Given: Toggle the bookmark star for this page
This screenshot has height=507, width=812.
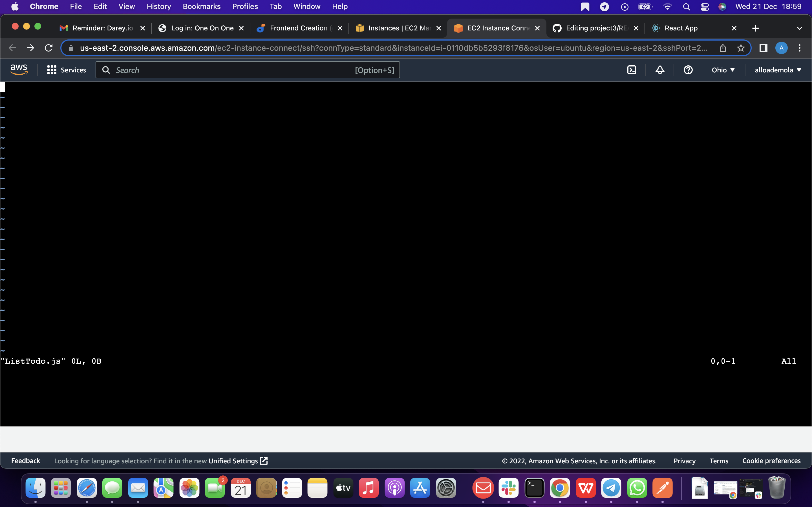Looking at the screenshot, I should pos(741,48).
